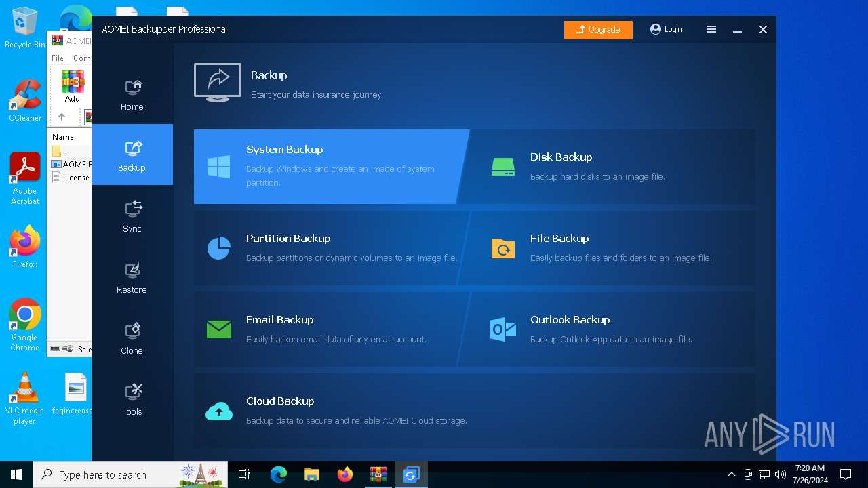
Task: Close the AOMEI Backupper window
Action: click(763, 30)
